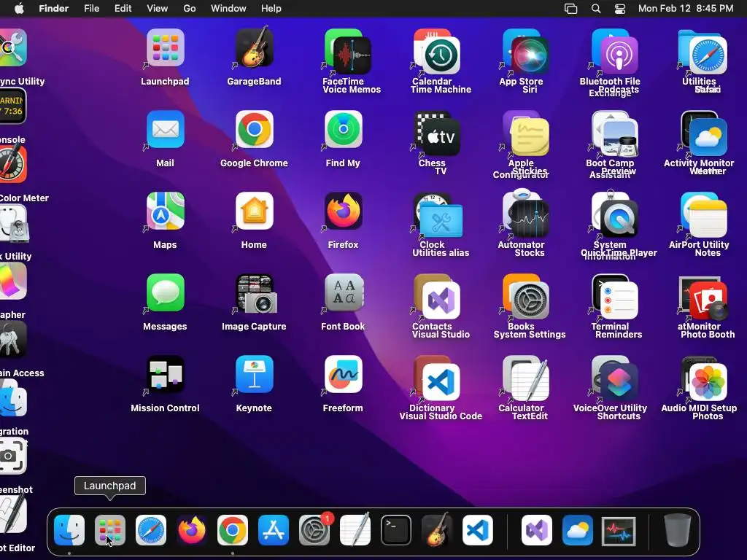The width and height of the screenshot is (747, 560).
Task: Open the View menu
Action: (158, 9)
